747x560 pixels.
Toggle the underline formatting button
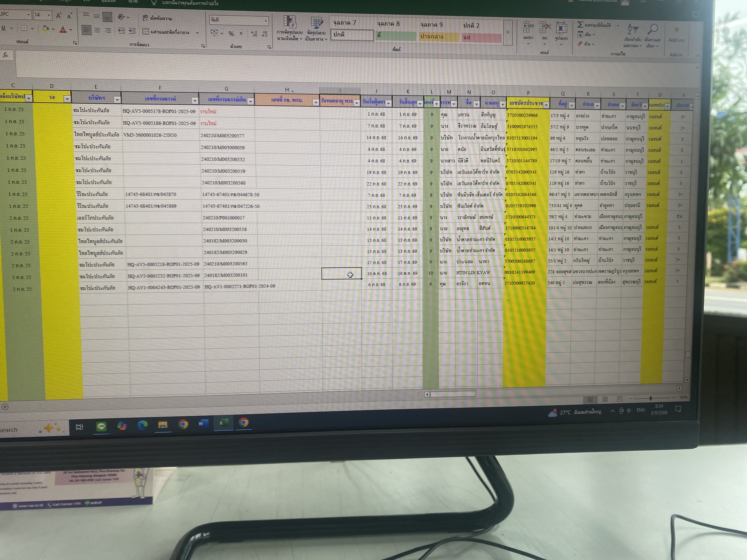pos(3,28)
